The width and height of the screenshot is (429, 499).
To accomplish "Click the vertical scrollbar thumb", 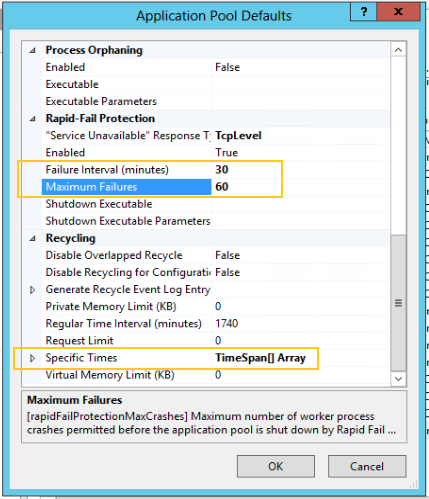I will [398, 303].
